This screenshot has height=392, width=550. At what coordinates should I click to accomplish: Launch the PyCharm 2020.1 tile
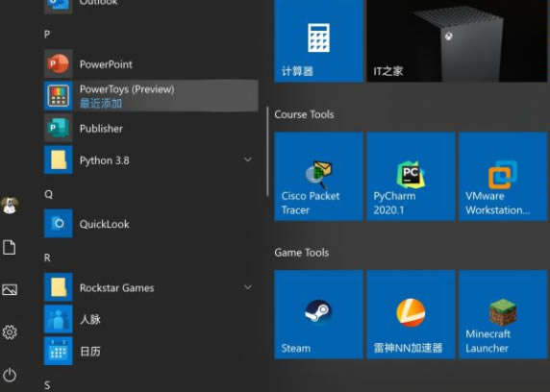point(411,177)
